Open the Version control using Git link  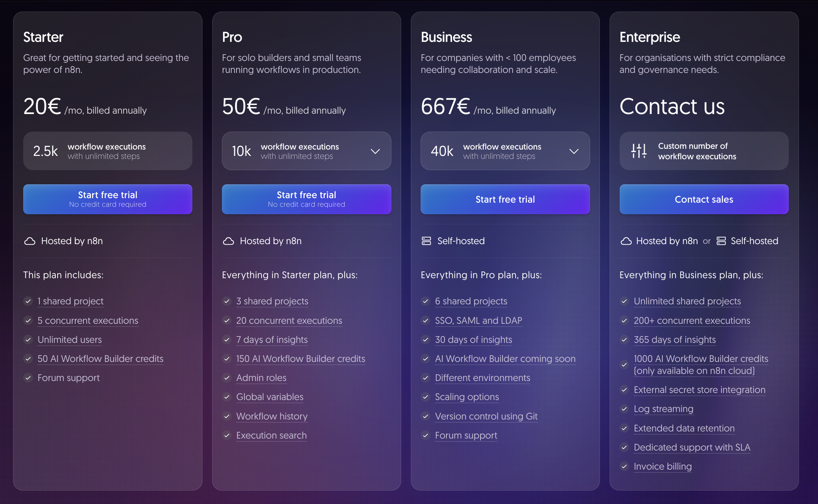click(x=486, y=416)
